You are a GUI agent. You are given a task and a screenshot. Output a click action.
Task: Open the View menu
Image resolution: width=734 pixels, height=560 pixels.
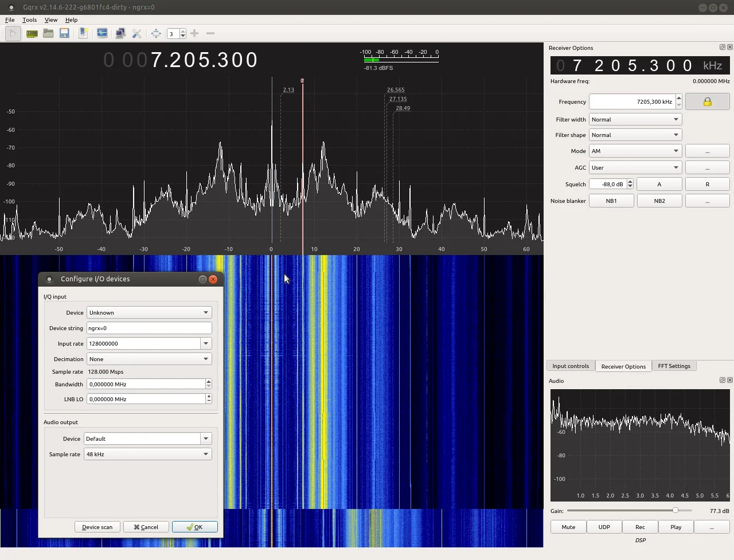point(51,19)
